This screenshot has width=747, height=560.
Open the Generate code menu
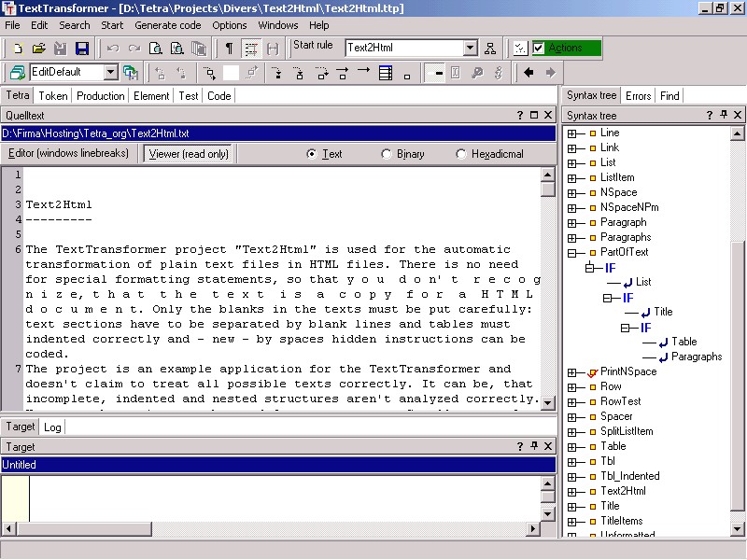point(167,25)
